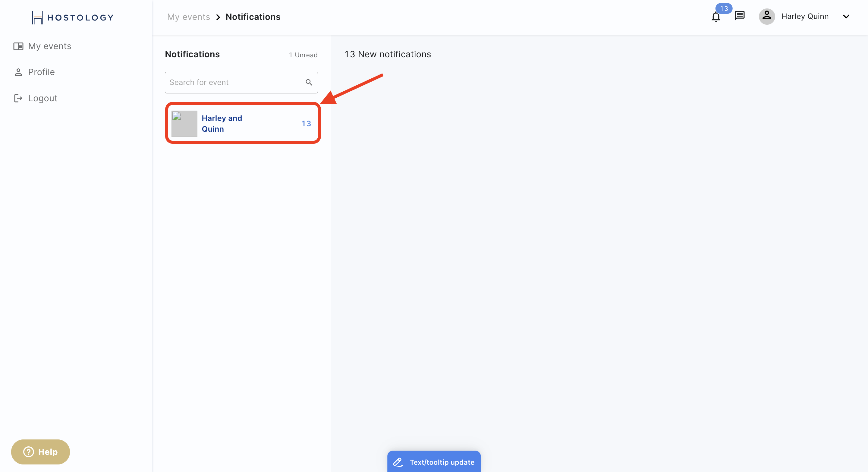Click the 13 count on event row

[306, 124]
